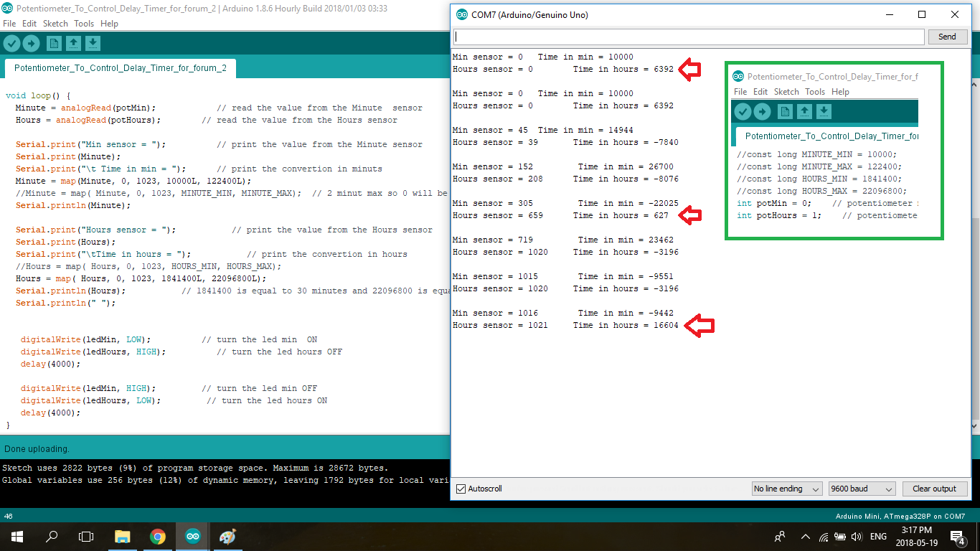Screen dimensions: 980x551
Task: Click the Save sketch down-arrow icon in main toolbar
Action: [x=93, y=44]
